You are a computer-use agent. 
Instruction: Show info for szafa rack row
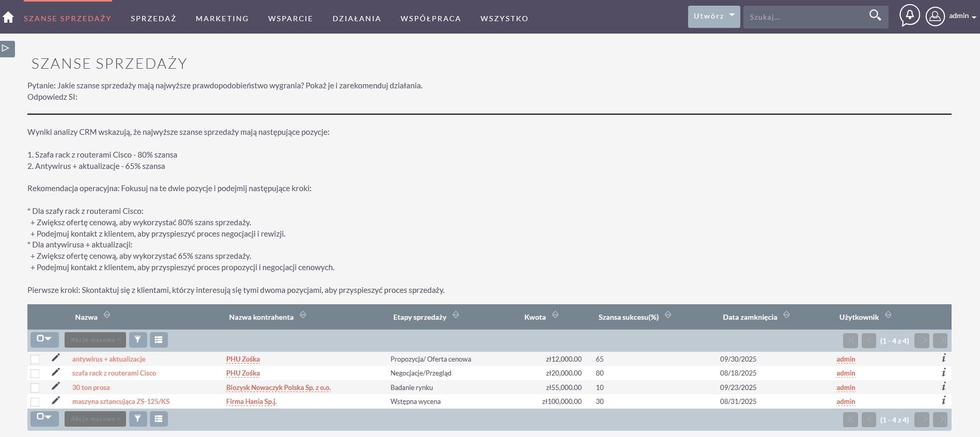(943, 372)
